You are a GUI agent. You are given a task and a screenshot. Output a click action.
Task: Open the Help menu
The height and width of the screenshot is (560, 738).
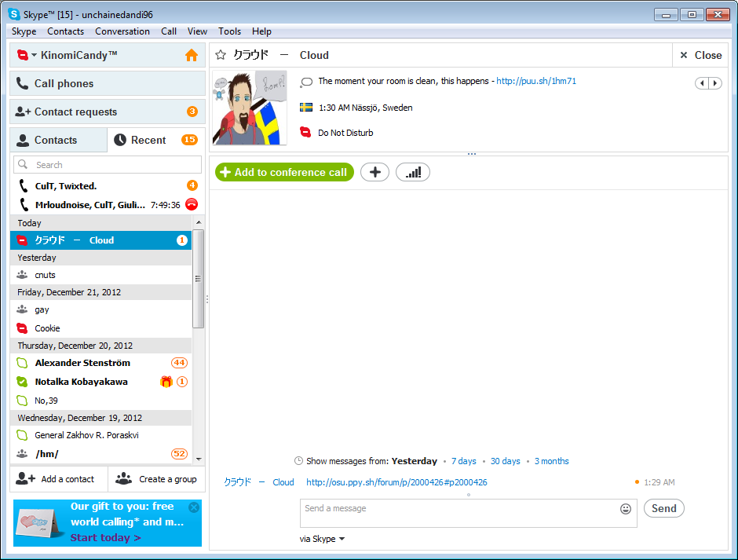[x=261, y=31]
